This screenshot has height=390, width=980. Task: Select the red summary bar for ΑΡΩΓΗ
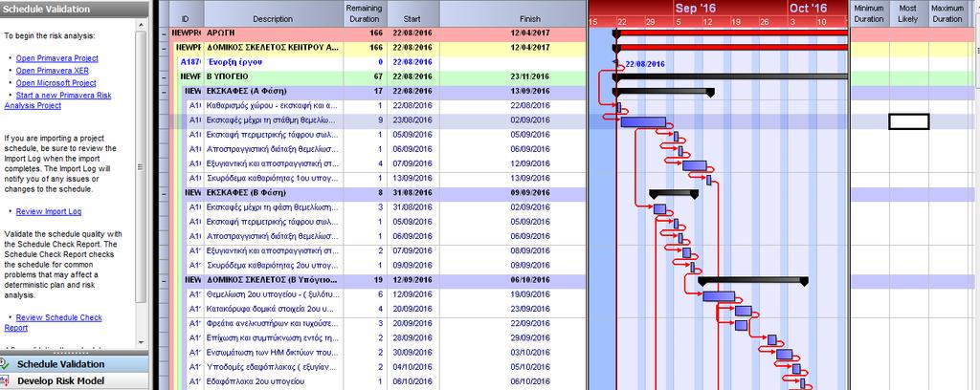pos(731,32)
